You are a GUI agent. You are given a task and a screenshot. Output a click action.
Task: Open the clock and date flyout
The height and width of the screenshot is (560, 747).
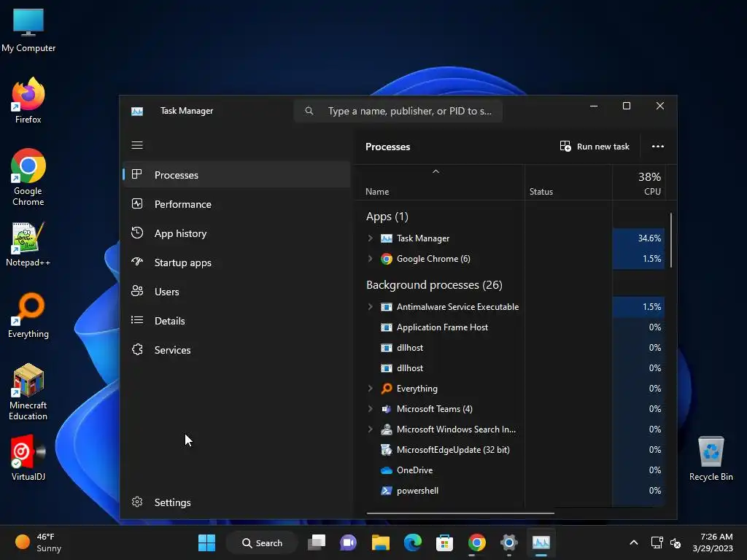point(713,542)
